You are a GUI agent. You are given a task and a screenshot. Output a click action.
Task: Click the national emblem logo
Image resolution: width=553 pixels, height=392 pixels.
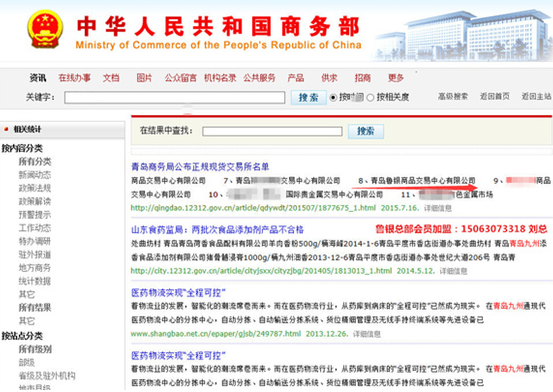45,29
